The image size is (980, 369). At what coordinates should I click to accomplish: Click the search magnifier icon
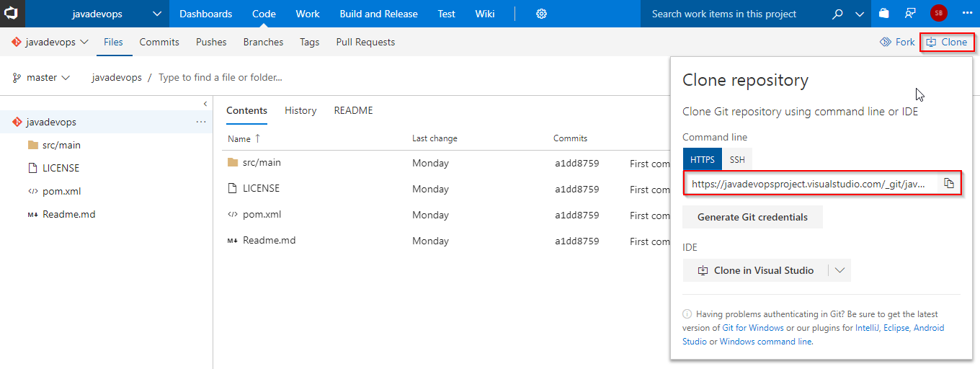837,14
